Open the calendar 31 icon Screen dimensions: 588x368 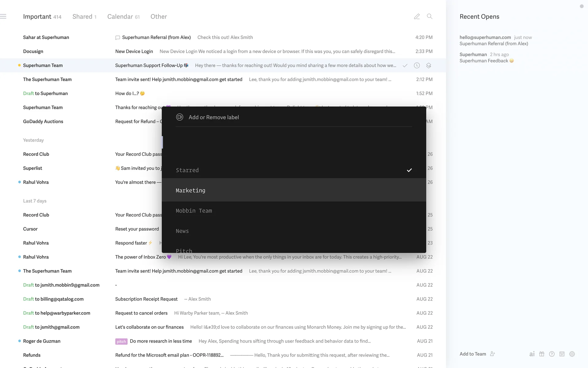(562, 354)
